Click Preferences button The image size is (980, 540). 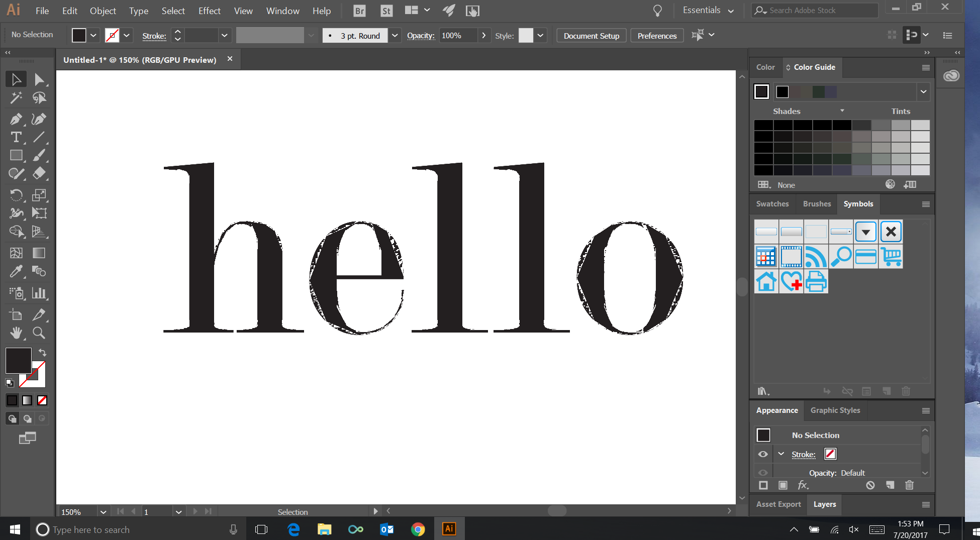pyautogui.click(x=657, y=36)
